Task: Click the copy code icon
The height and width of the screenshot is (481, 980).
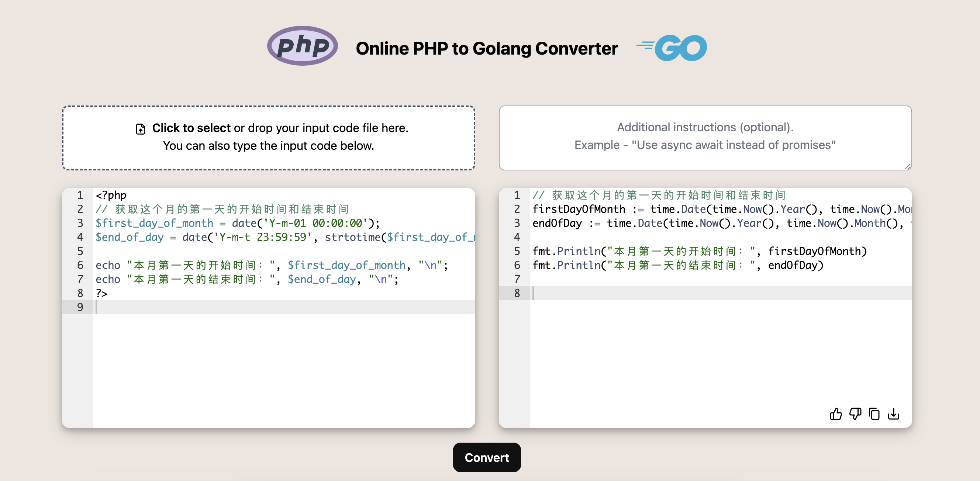Action: pos(875,413)
